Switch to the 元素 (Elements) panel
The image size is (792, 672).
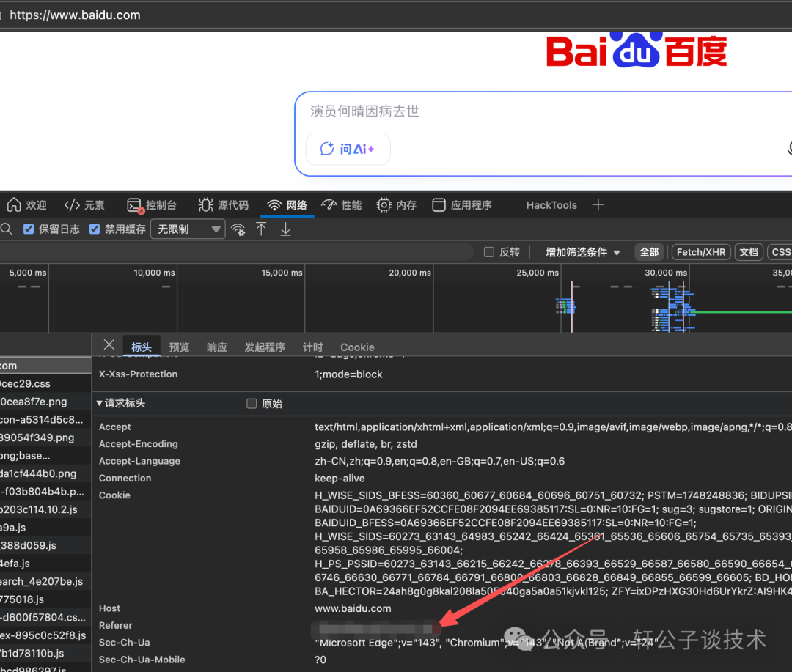(84, 205)
